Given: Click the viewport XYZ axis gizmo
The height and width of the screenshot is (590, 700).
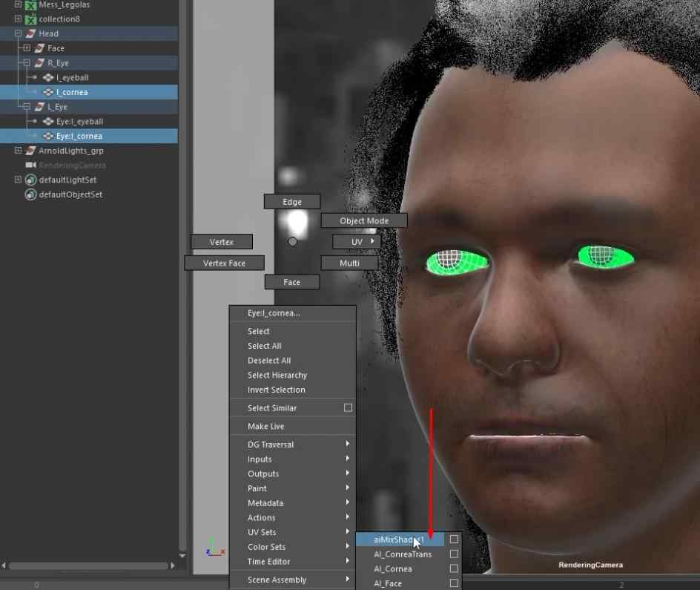Looking at the screenshot, I should tap(215, 548).
